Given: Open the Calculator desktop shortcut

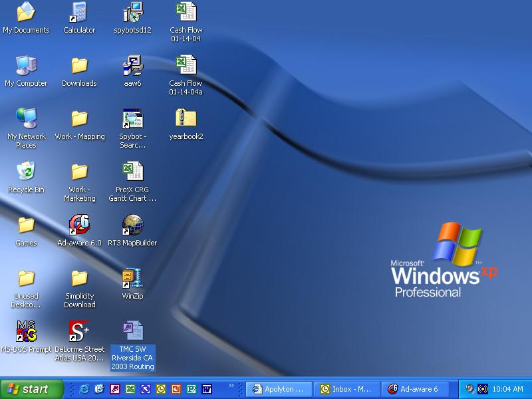Looking at the screenshot, I should pyautogui.click(x=79, y=13).
